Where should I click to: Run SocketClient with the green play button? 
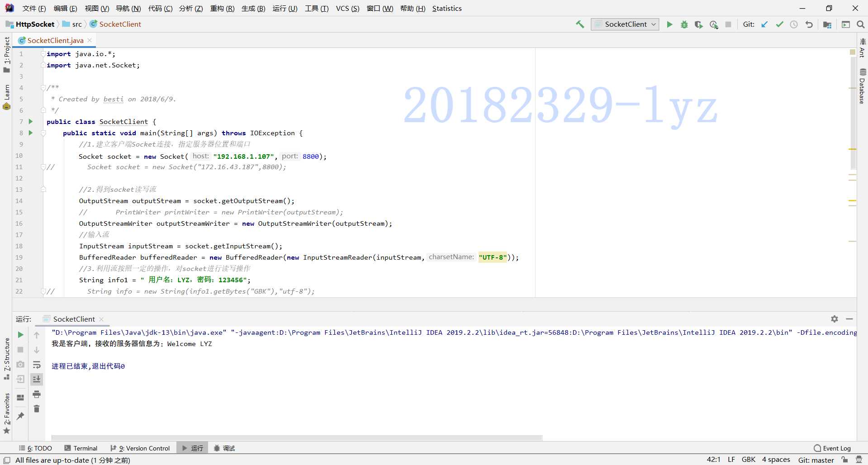pos(669,24)
